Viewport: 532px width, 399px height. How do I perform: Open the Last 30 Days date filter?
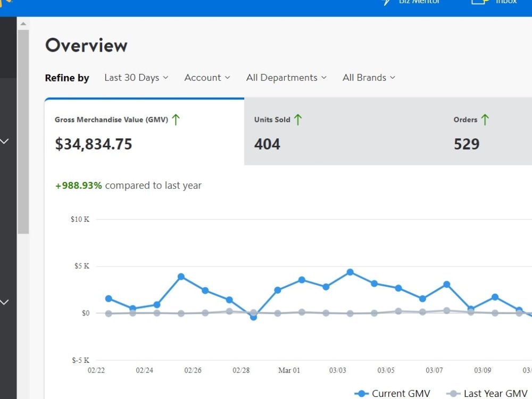136,78
